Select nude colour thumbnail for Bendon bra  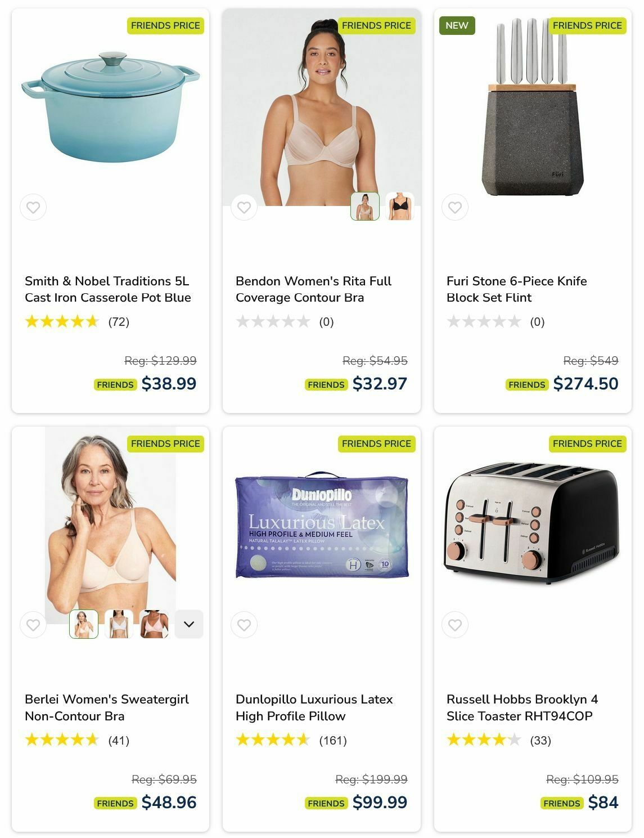[365, 206]
